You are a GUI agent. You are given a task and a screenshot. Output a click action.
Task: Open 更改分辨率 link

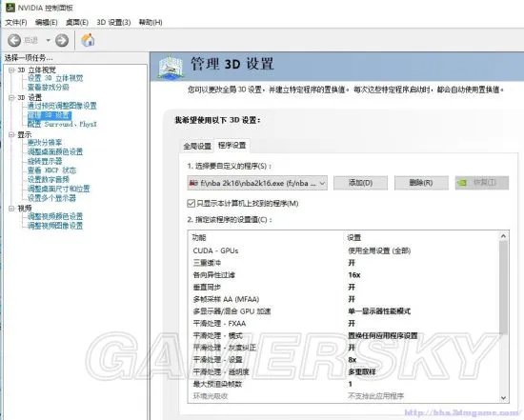pos(45,143)
